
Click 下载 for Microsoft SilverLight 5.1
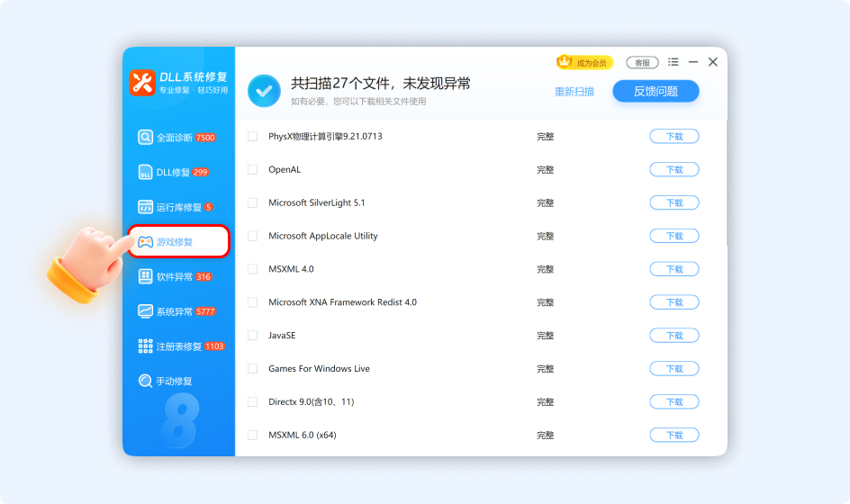[674, 202]
